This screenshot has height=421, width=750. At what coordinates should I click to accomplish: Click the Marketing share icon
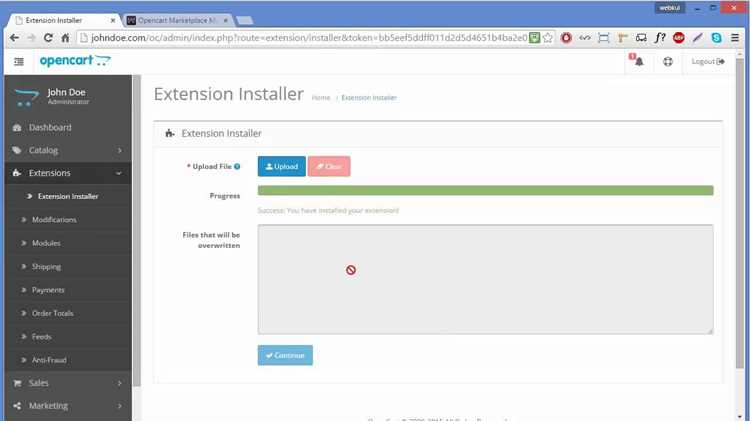tap(17, 406)
